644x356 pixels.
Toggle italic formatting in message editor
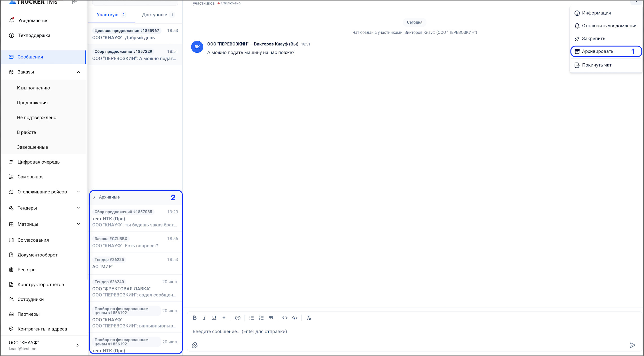[x=204, y=318]
